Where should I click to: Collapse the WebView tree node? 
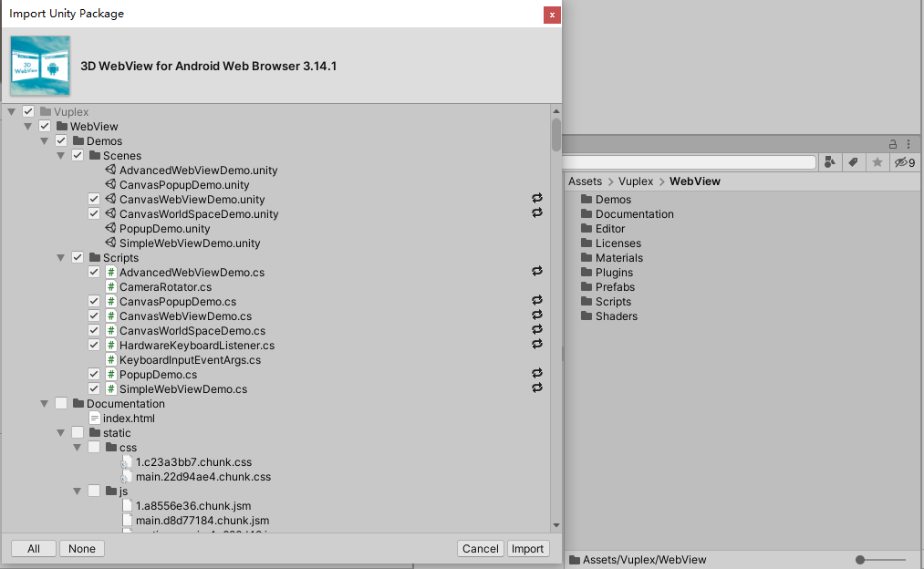point(27,126)
